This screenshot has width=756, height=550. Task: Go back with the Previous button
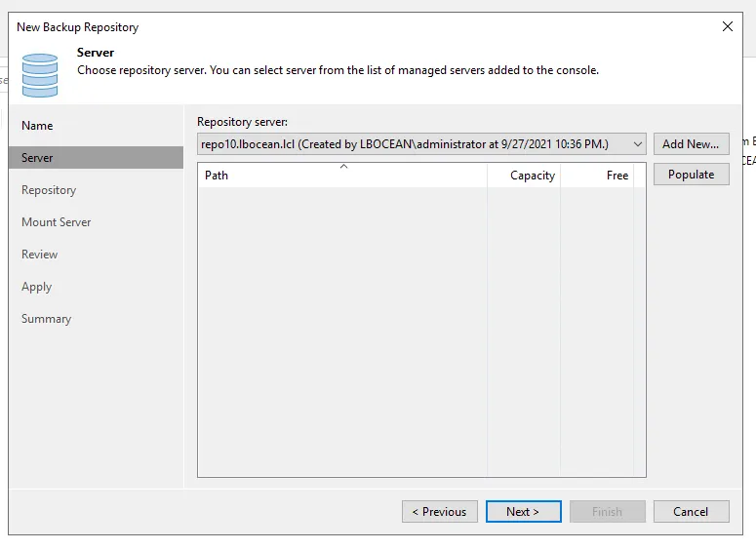point(439,512)
